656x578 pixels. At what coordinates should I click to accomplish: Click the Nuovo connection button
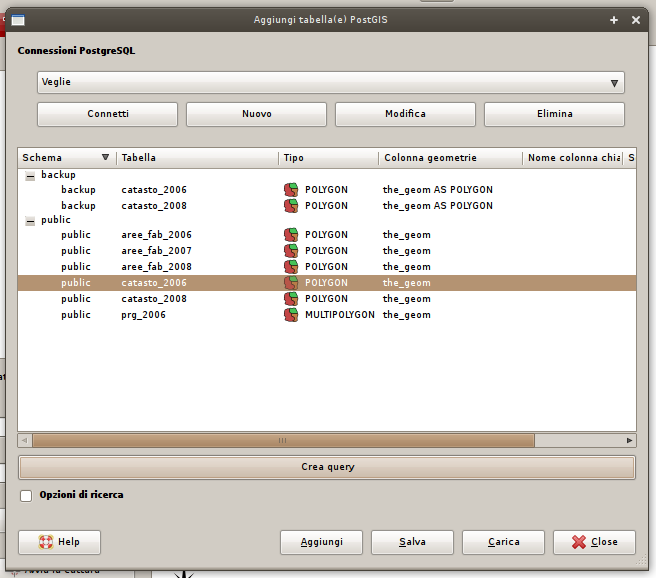pyautogui.click(x=256, y=114)
